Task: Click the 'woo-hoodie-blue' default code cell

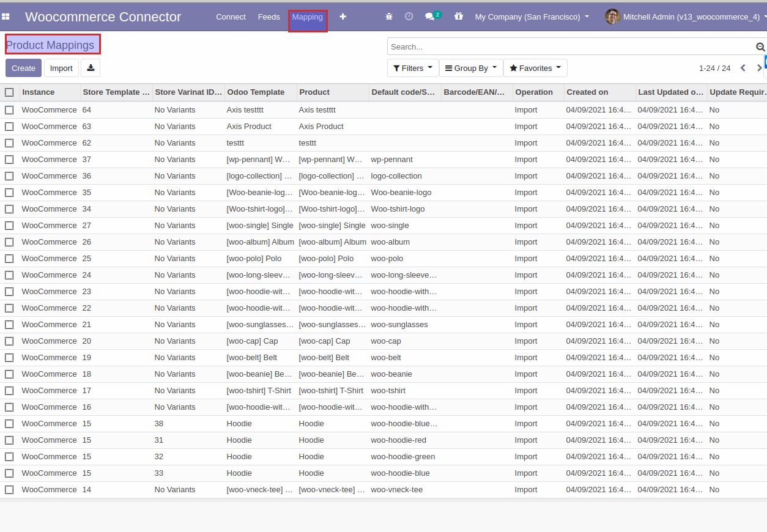Action: (x=405, y=473)
